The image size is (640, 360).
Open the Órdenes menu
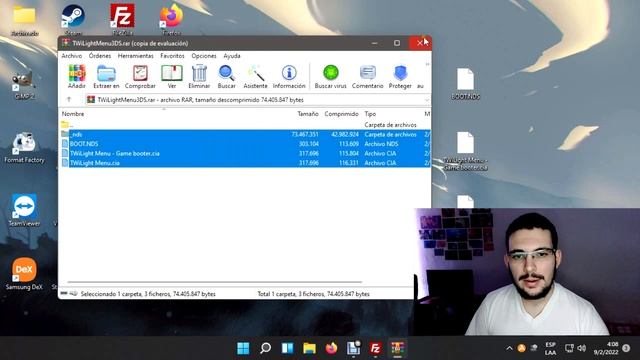(100, 56)
